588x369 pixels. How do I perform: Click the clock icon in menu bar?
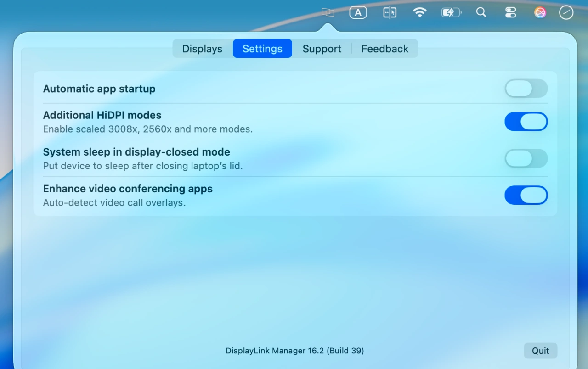click(566, 12)
